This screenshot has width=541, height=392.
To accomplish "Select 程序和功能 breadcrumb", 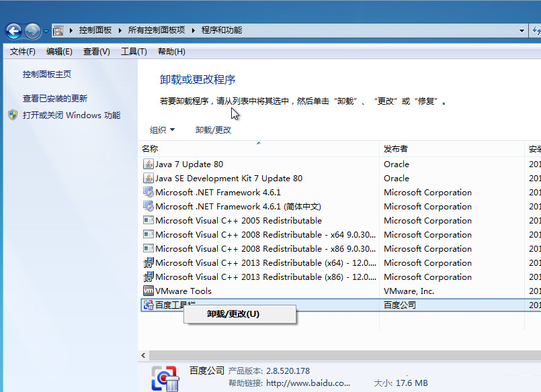I will [222, 30].
